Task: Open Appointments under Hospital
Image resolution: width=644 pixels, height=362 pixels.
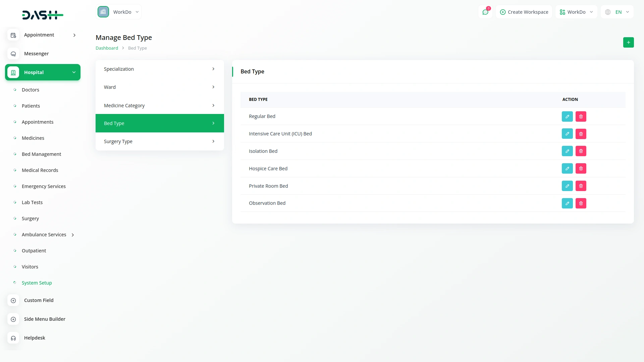Action: pyautogui.click(x=38, y=122)
